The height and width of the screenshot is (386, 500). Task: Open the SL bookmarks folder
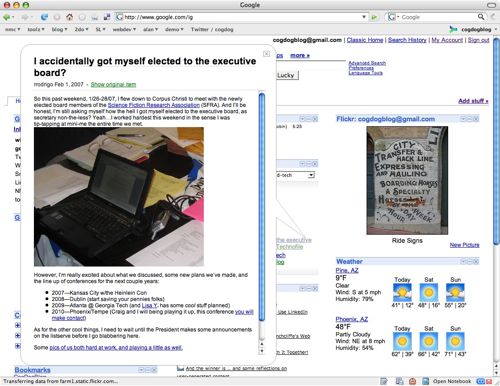pos(100,29)
